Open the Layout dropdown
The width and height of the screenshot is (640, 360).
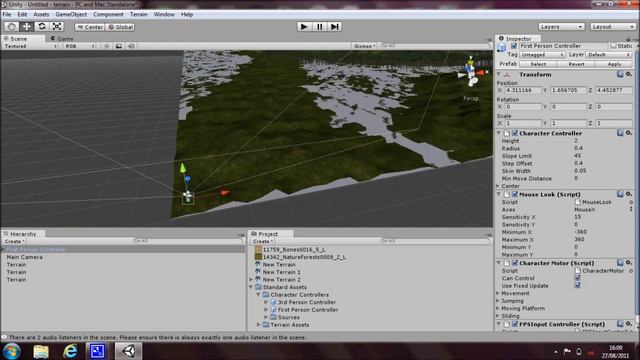click(x=613, y=27)
